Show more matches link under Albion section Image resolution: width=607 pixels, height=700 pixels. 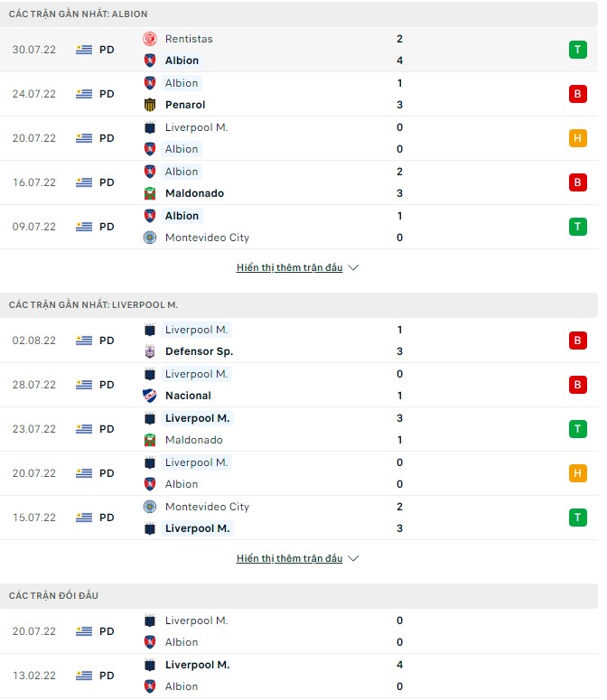pos(289,268)
